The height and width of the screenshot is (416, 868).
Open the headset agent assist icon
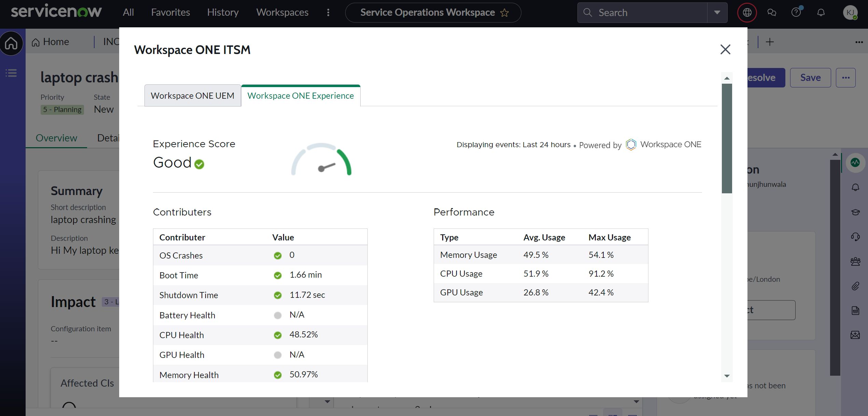[855, 237]
